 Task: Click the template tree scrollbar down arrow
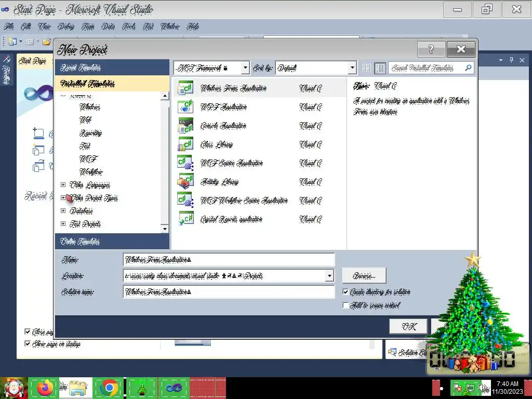click(165, 229)
